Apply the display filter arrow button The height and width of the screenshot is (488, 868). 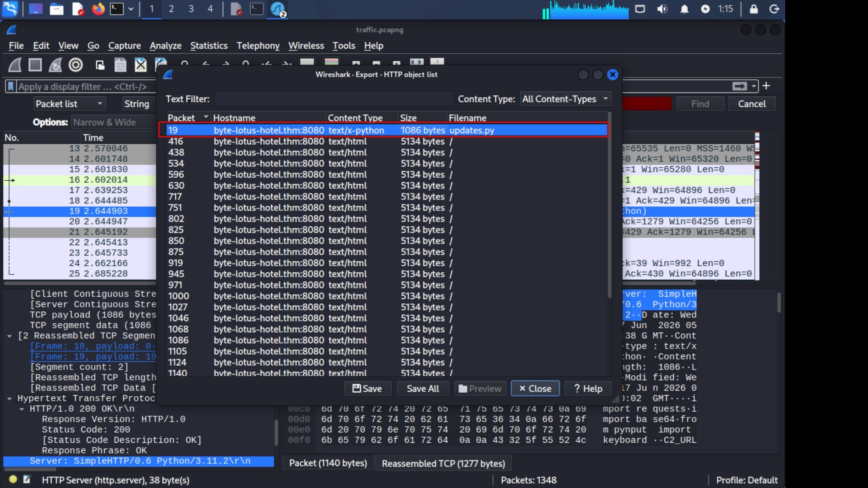tap(740, 86)
